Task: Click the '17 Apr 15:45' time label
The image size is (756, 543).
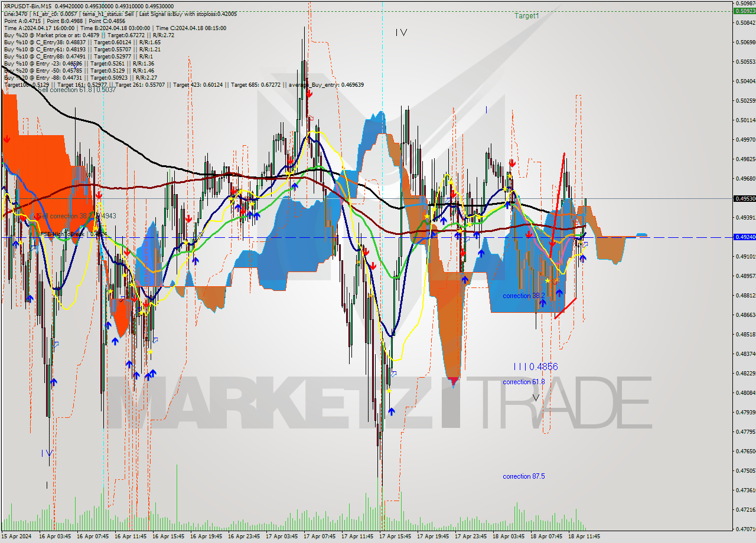Action: [395, 537]
